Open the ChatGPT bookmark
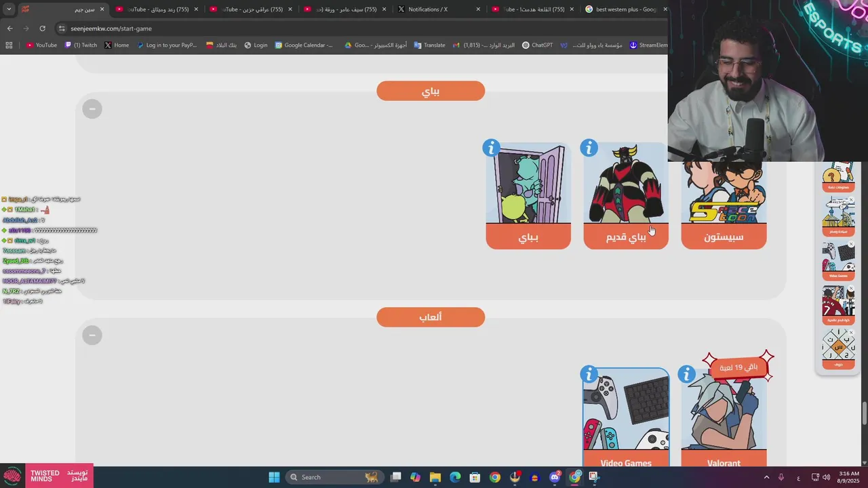This screenshot has width=868, height=488. (537, 45)
